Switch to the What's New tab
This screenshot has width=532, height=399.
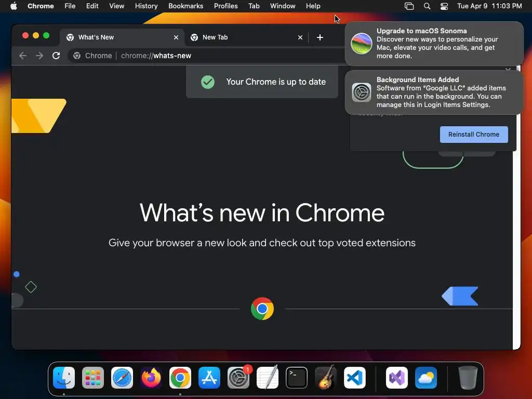tap(122, 37)
